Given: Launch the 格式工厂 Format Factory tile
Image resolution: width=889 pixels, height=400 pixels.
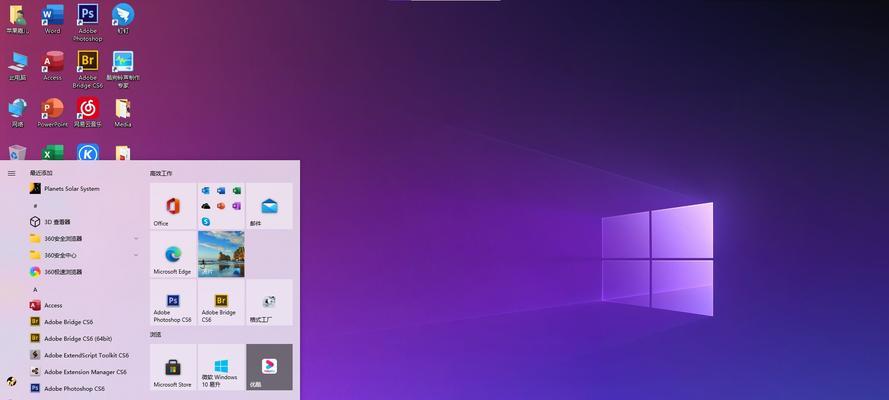Looking at the screenshot, I should (x=269, y=302).
